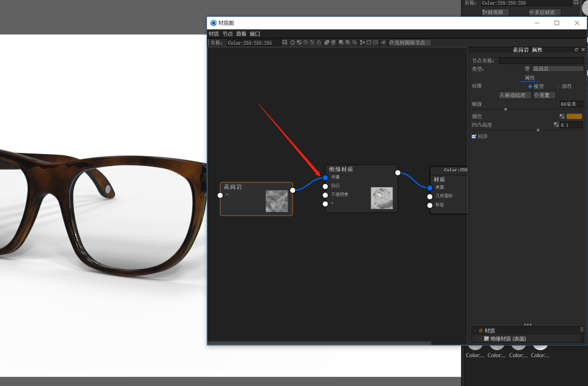Open the 查看 menu
Image resolution: width=588 pixels, height=386 pixels.
click(x=241, y=34)
